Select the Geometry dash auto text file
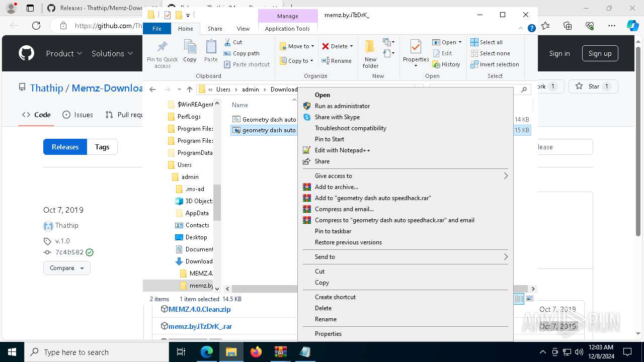This screenshot has width=644, height=362. pyautogui.click(x=264, y=120)
